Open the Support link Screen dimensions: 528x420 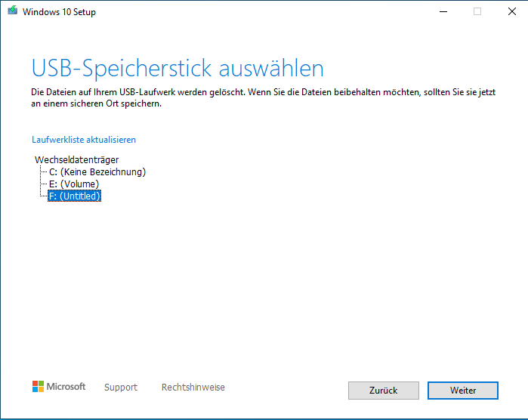coord(121,388)
